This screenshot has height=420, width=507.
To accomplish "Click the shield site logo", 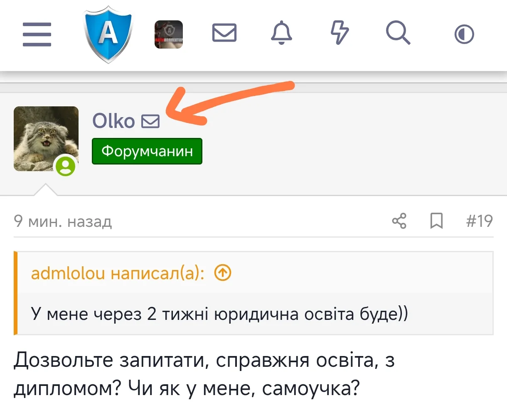I will (x=108, y=34).
